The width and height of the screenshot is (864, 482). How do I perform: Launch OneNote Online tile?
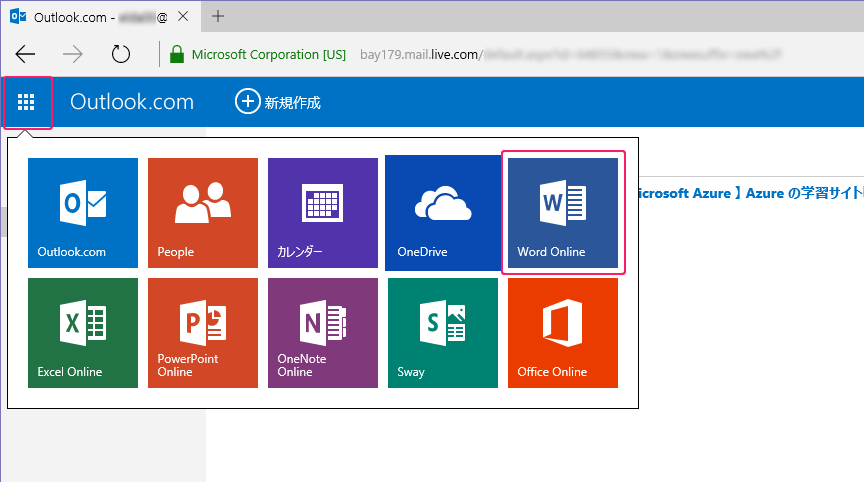[323, 333]
